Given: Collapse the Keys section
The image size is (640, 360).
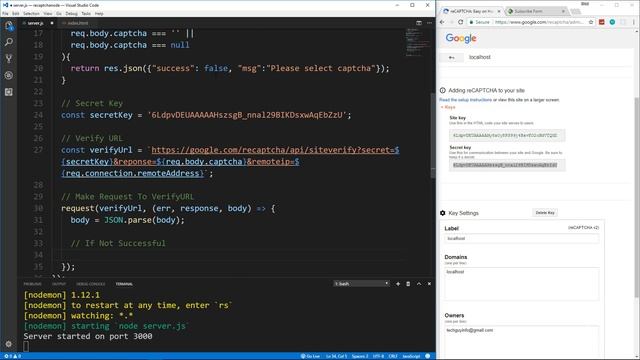Looking at the screenshot, I should pyautogui.click(x=448, y=107).
